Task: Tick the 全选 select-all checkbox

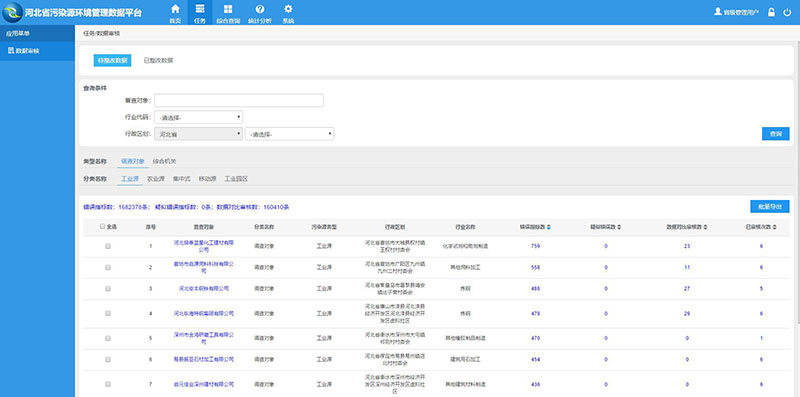Action: [103, 227]
